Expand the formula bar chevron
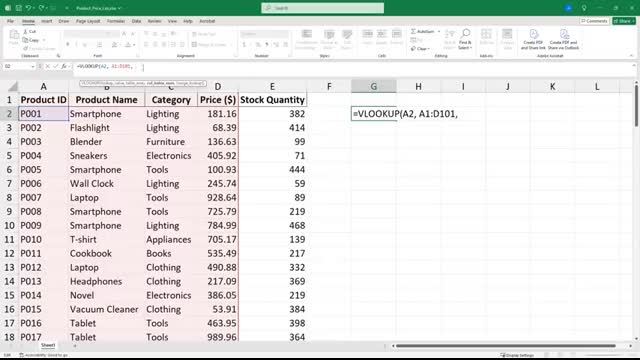 pyautogui.click(x=634, y=66)
